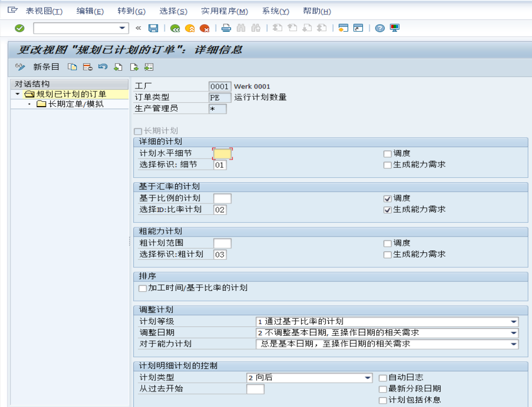Click the Last Page icon
This screenshot has width=532, height=407.
(322, 28)
